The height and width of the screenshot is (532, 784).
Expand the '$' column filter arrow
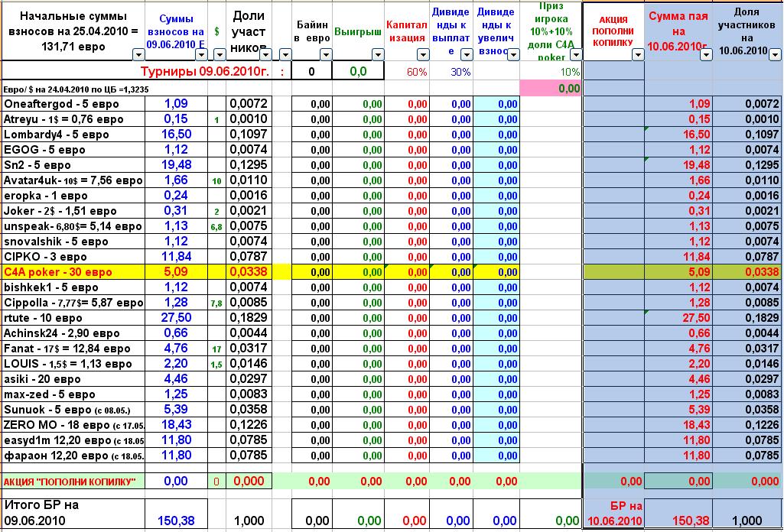point(220,54)
